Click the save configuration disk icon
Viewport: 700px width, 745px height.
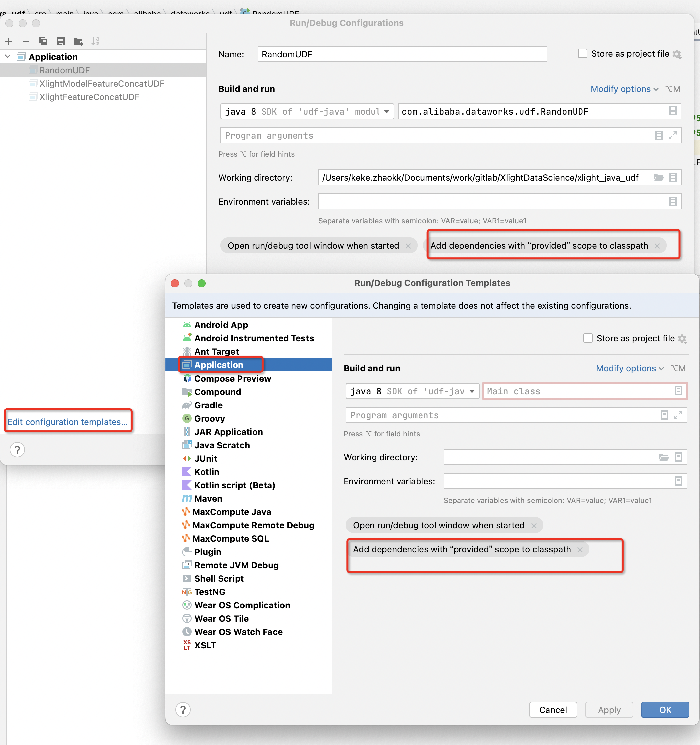tap(61, 41)
